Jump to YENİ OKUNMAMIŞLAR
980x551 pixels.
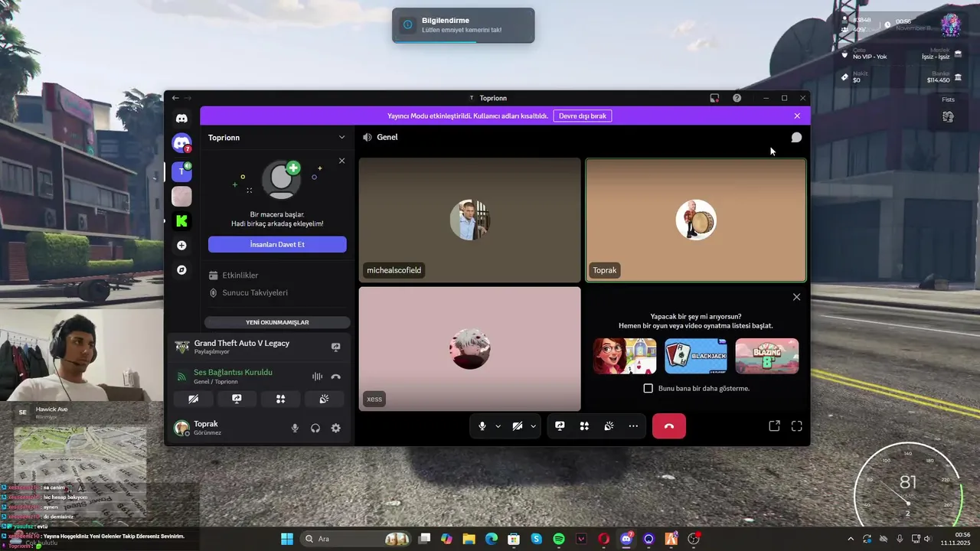277,322
